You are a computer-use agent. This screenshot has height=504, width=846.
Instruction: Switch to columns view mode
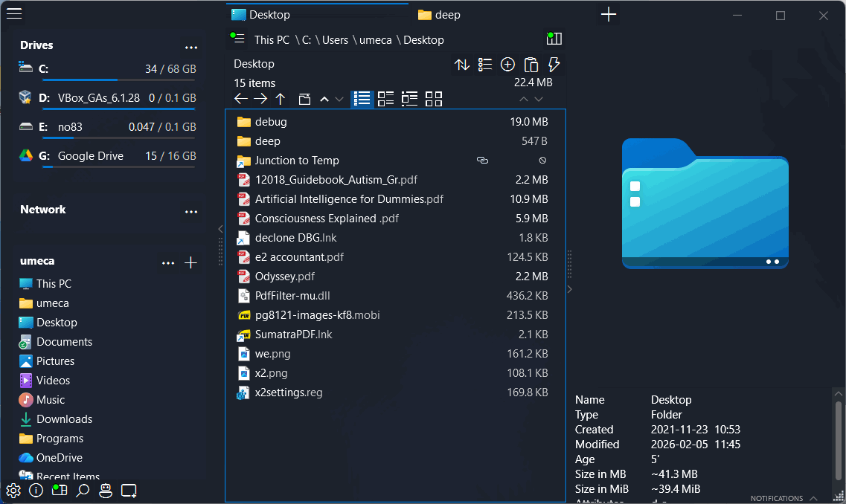[409, 98]
